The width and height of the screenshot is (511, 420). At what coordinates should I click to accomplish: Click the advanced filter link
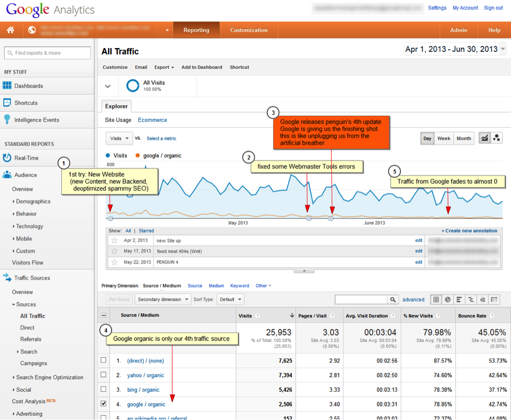click(x=413, y=300)
